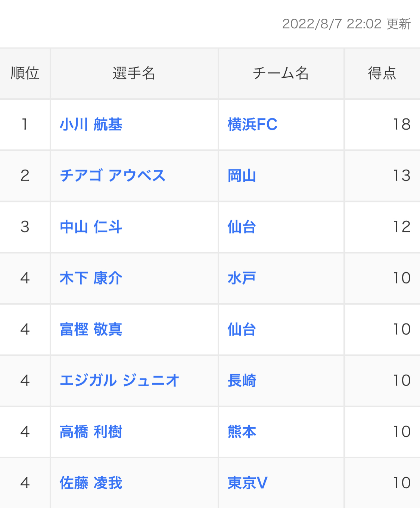Open player link エジガル ジュニオ
Viewport: 420px width, 508px height.
[119, 380]
